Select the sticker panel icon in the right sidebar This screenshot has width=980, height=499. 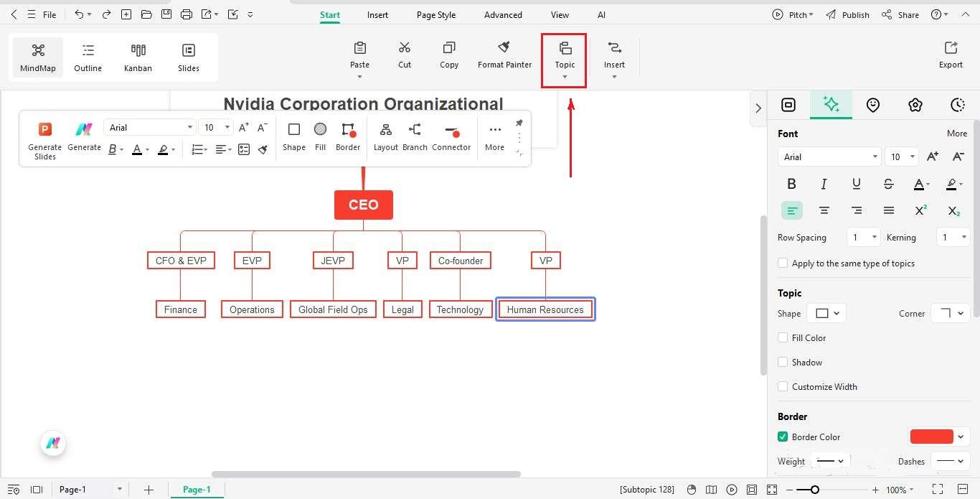click(873, 105)
